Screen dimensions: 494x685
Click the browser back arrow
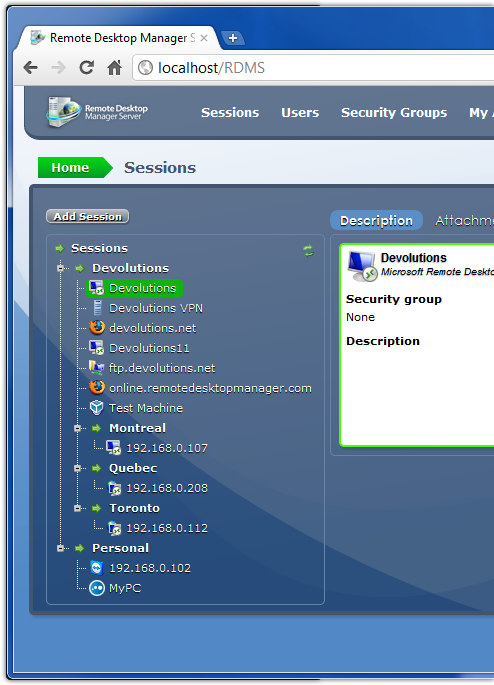pos(31,68)
